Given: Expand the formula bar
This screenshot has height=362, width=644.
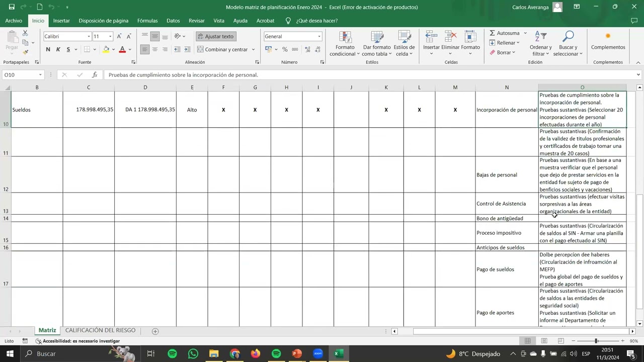Looking at the screenshot, I should (638, 75).
